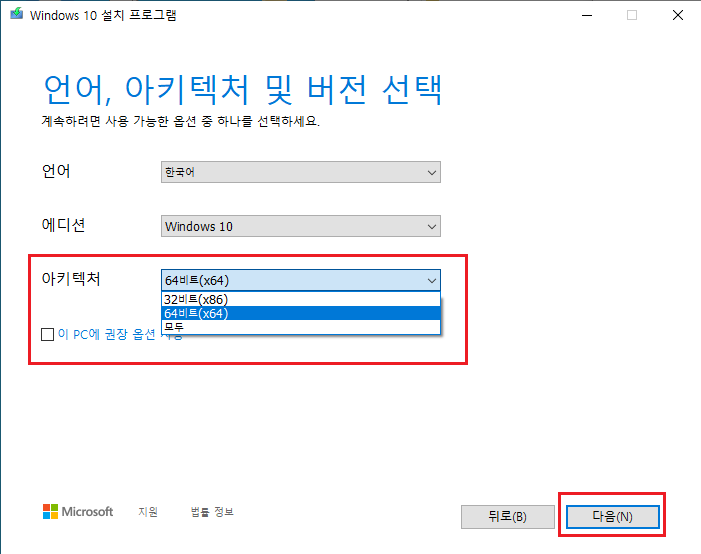Pick the 모두 option in the list
The image size is (701, 554).
(300, 327)
